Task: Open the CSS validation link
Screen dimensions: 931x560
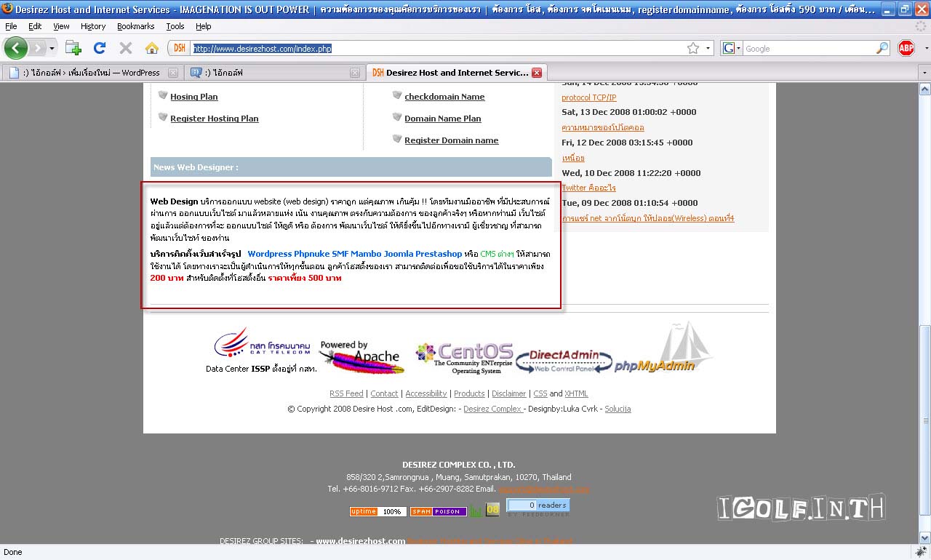Action: [540, 393]
